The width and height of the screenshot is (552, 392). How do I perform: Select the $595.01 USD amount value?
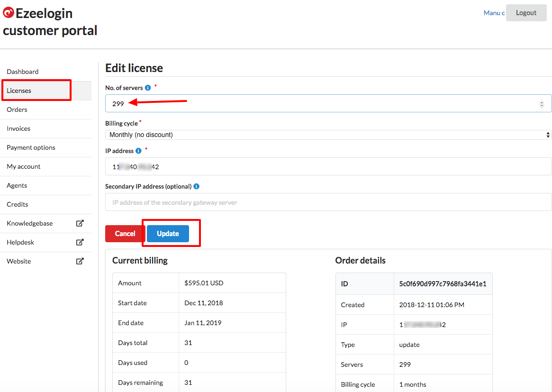click(x=204, y=283)
